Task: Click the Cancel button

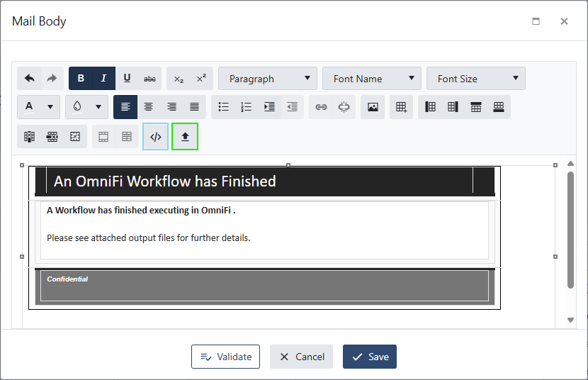Action: coord(302,357)
